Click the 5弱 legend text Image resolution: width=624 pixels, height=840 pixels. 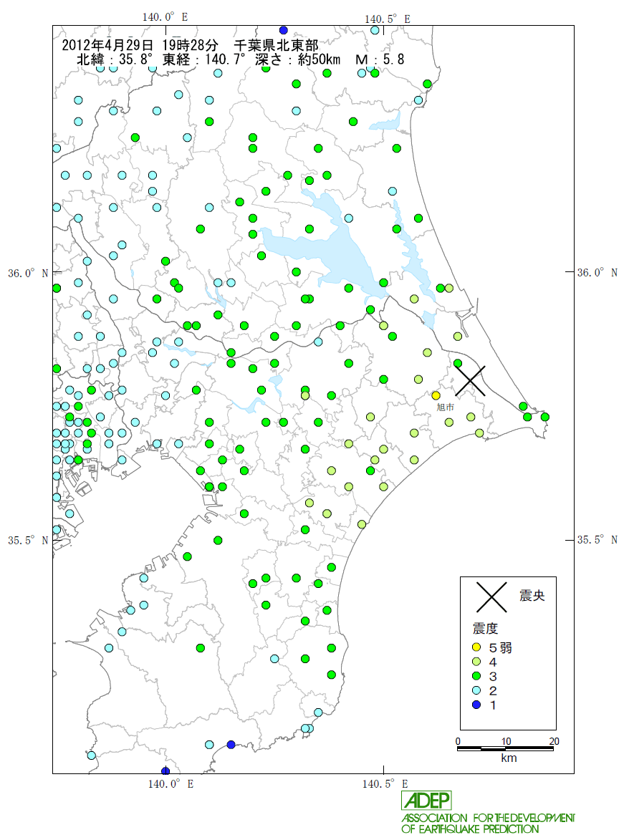500,647
